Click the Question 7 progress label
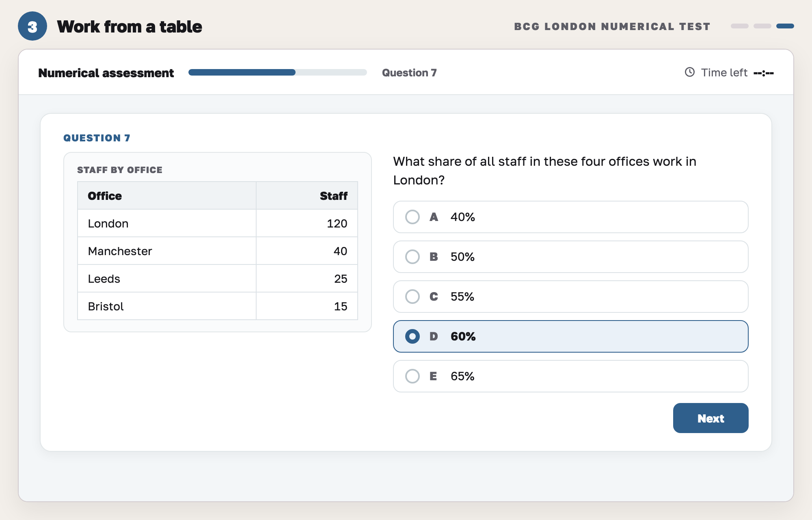The height and width of the screenshot is (520, 812). pos(409,73)
